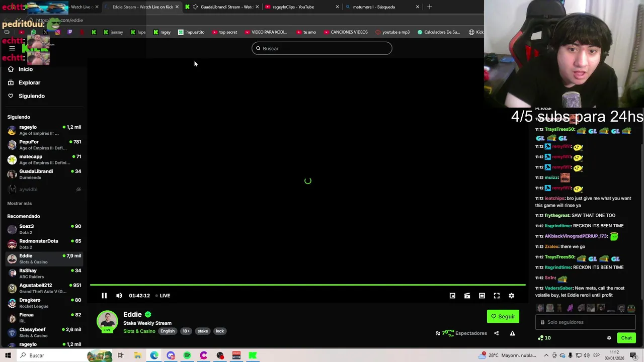The width and height of the screenshot is (644, 362).
Task: Open RedmonsterDota recommended channel
Action: coord(44,244)
